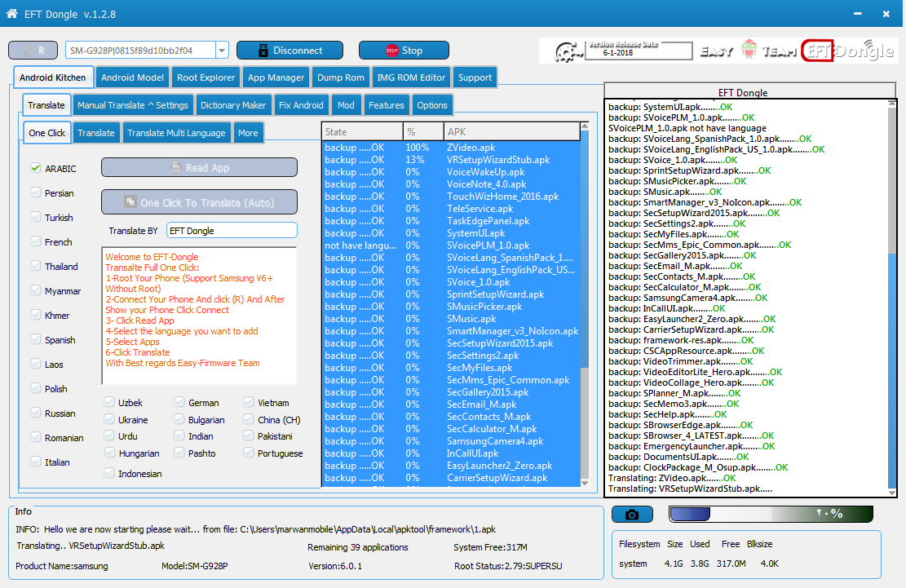Click One Click To Translate (Auto)

tap(199, 203)
